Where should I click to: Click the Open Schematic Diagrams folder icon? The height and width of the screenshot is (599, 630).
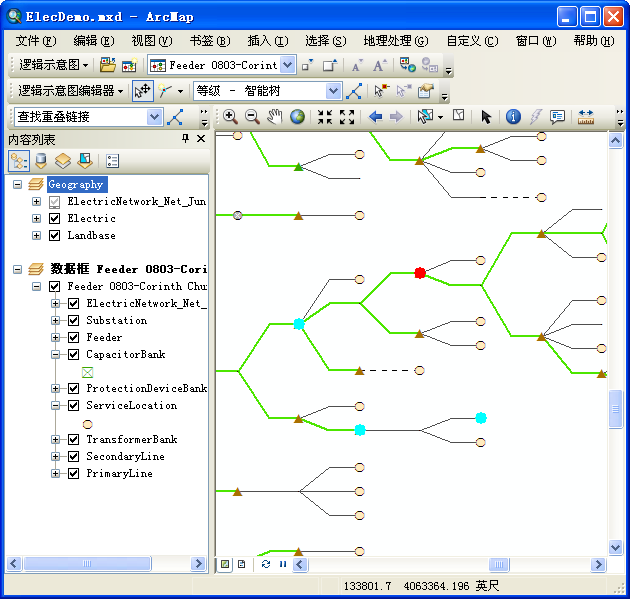[108, 65]
